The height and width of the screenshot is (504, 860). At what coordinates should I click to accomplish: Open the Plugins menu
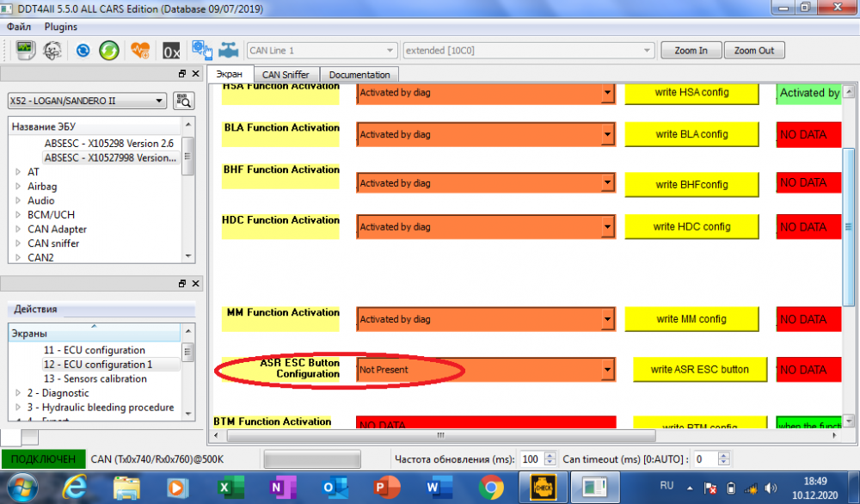point(60,27)
